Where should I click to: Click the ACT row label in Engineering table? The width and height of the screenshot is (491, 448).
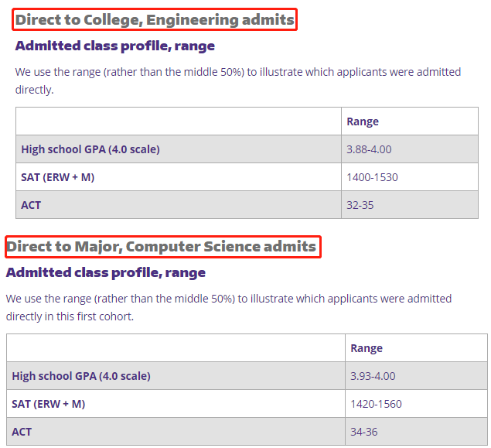click(x=31, y=205)
